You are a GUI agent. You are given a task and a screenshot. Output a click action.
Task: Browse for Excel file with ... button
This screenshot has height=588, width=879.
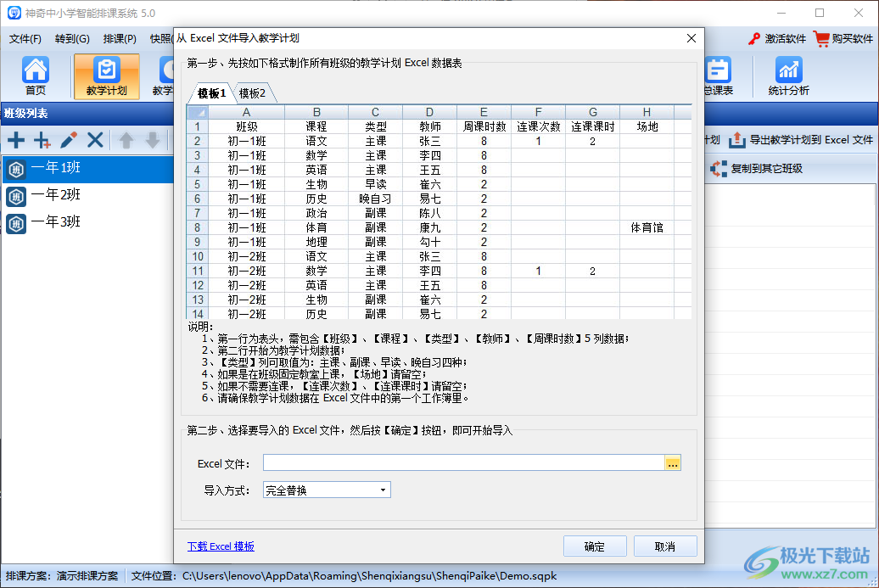(x=673, y=463)
